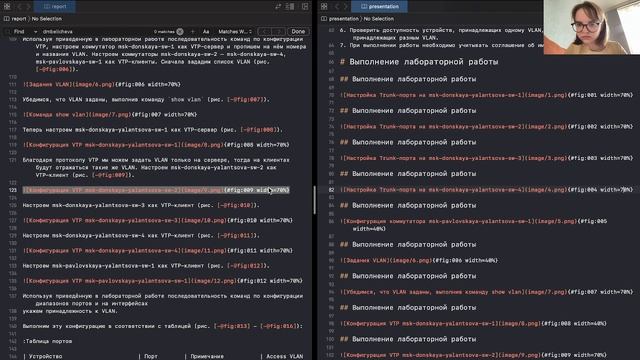
Task: Click line number 82 in presentation gutter
Action: [x=331, y=190]
